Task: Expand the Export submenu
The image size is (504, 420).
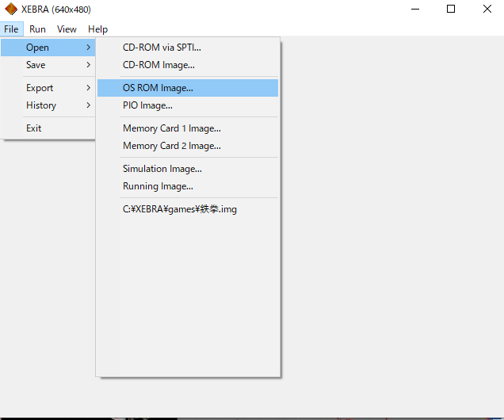Action: [48, 88]
